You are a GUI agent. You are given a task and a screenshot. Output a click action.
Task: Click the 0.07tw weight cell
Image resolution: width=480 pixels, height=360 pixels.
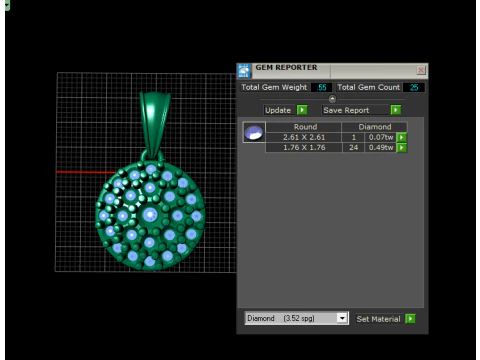pos(381,137)
